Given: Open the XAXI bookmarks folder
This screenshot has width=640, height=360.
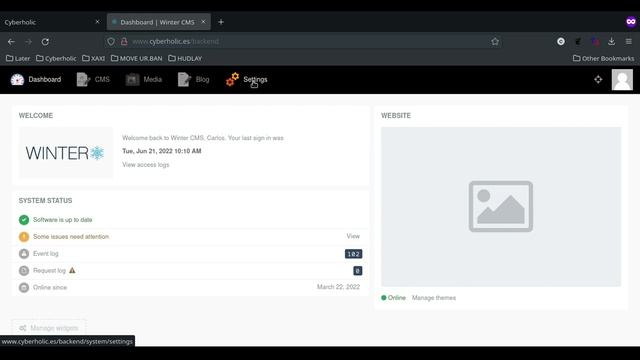Looking at the screenshot, I should tap(93, 58).
